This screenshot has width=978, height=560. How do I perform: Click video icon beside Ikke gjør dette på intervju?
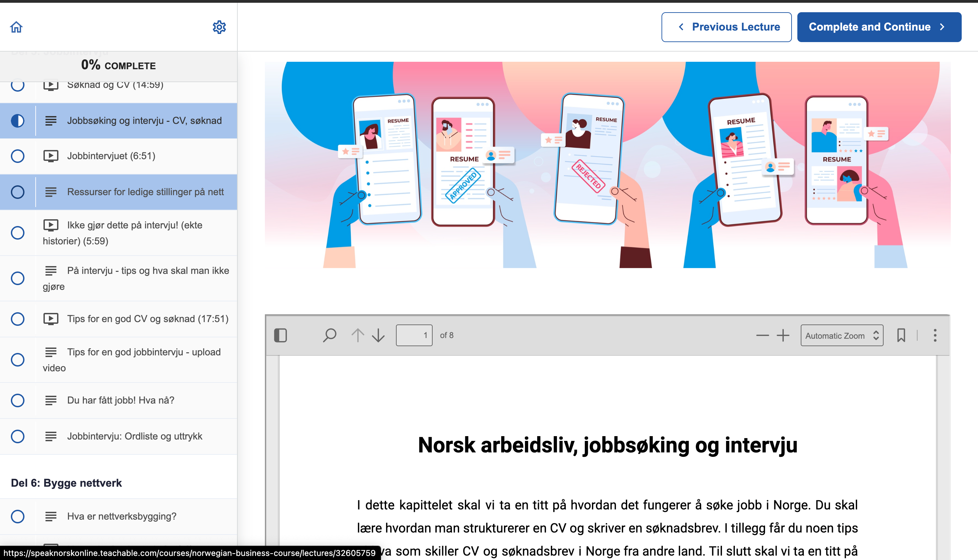pyautogui.click(x=51, y=225)
